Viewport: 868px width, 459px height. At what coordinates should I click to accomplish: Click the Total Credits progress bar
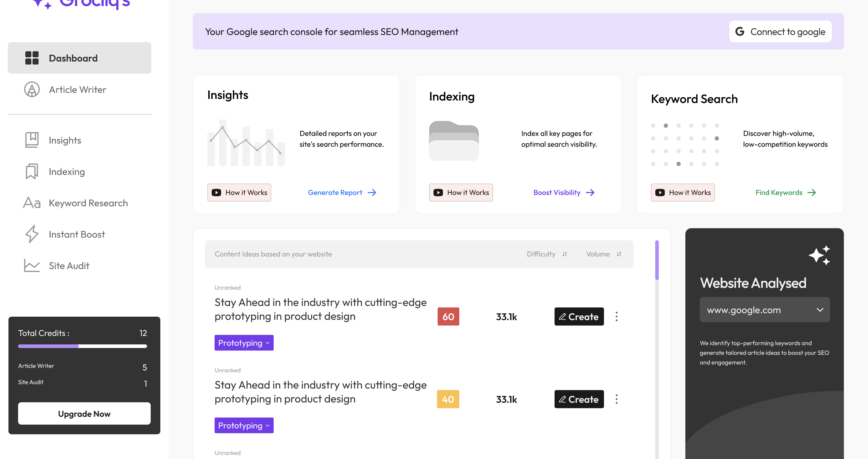82,346
